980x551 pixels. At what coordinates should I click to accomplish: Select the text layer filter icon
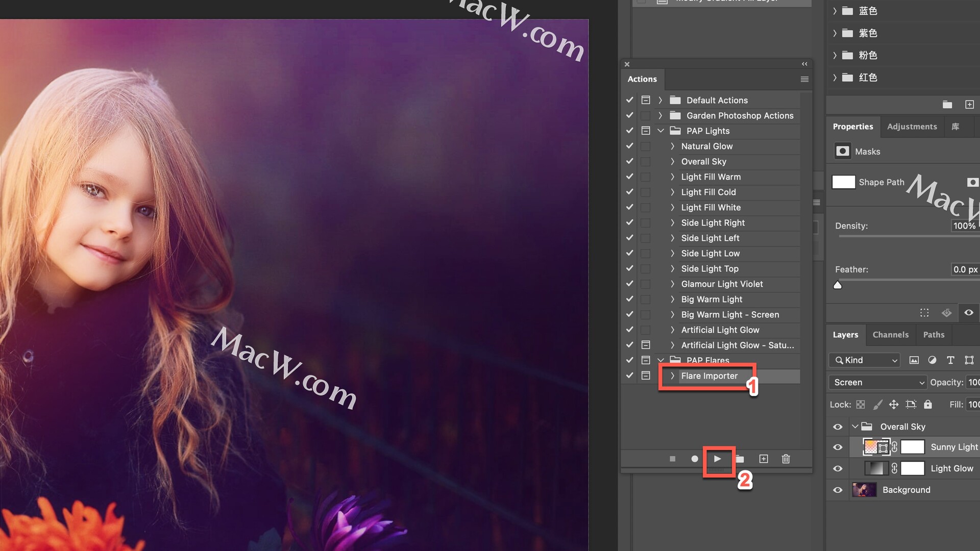(950, 360)
